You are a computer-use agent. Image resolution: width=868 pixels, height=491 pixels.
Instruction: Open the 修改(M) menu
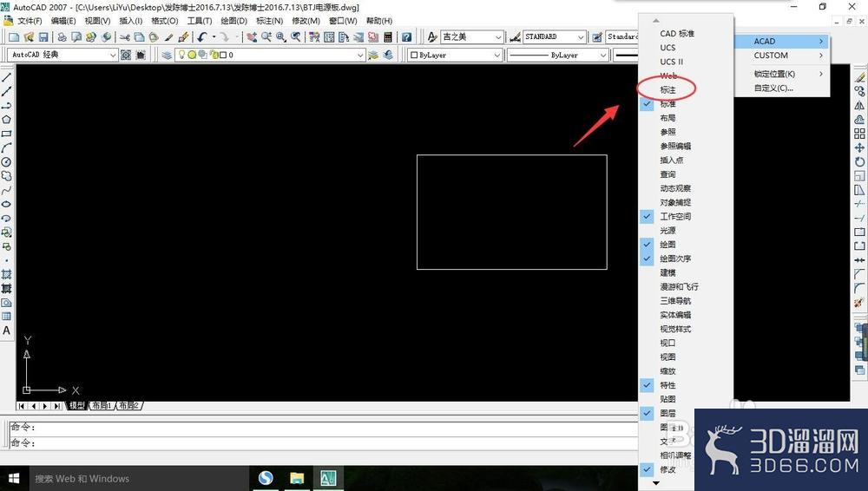coord(306,21)
